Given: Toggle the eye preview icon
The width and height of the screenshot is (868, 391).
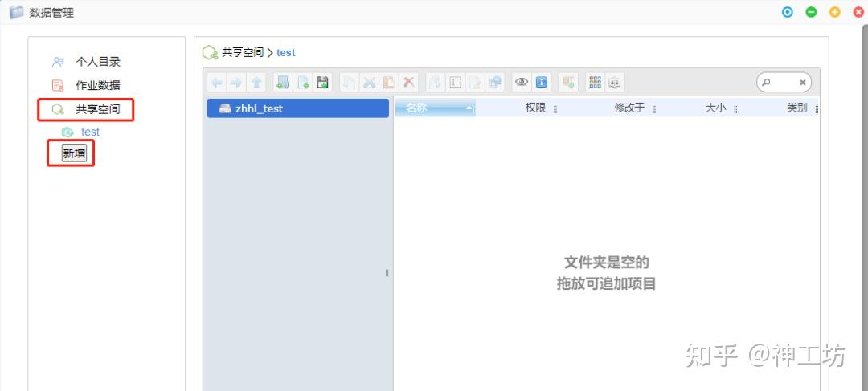Looking at the screenshot, I should [x=522, y=83].
